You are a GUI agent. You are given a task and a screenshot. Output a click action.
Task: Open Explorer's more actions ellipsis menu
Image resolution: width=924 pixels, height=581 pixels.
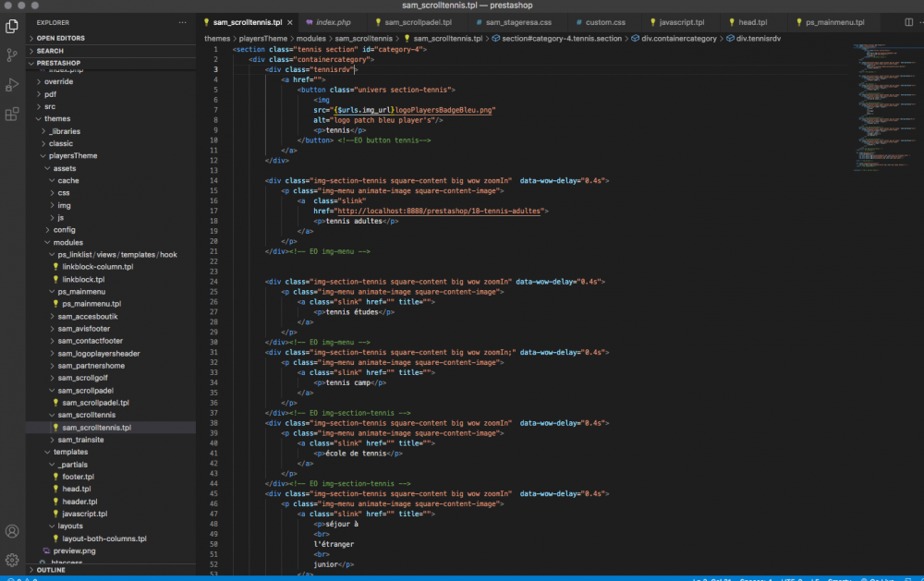[x=182, y=22]
